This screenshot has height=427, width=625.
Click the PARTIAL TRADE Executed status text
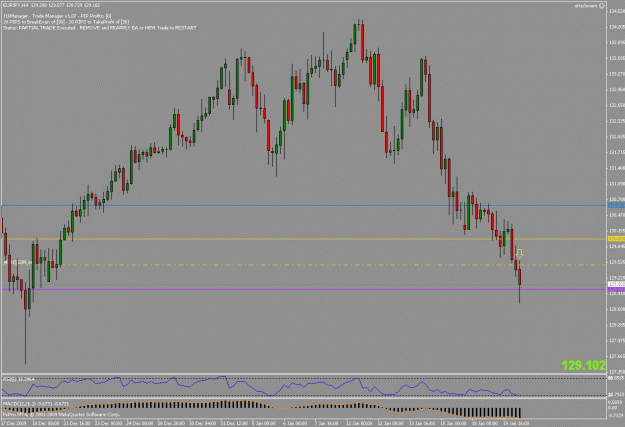pos(100,28)
